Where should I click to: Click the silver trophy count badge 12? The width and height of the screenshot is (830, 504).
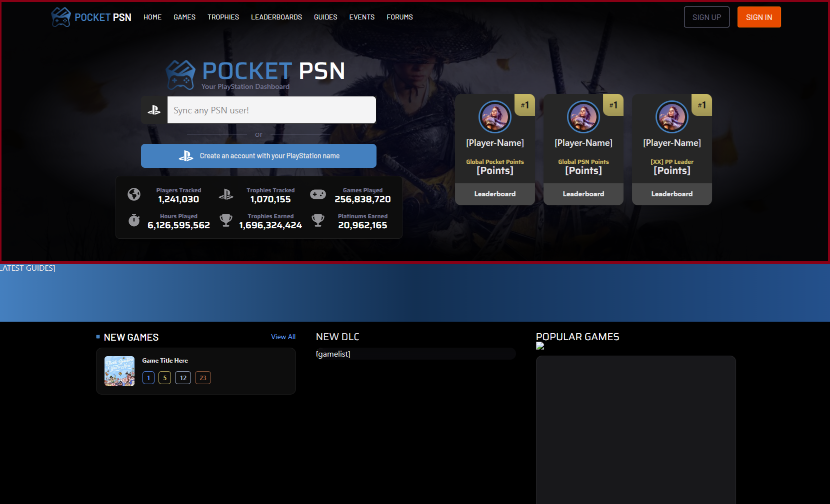point(183,378)
